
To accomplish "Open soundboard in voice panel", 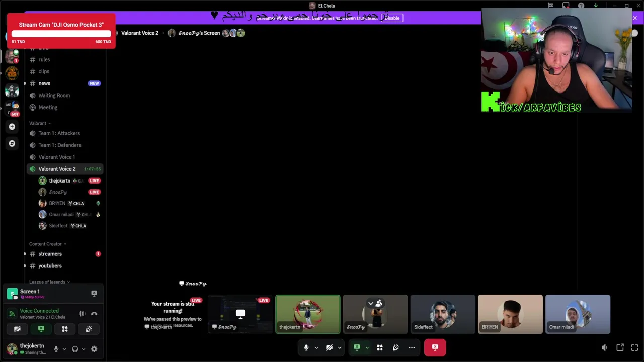I will [x=89, y=329].
